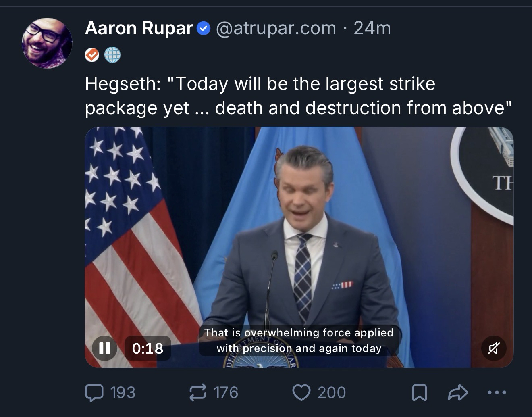Click the blue verified checkmark badge
Image resolution: width=532 pixels, height=417 pixels.
pos(204,29)
